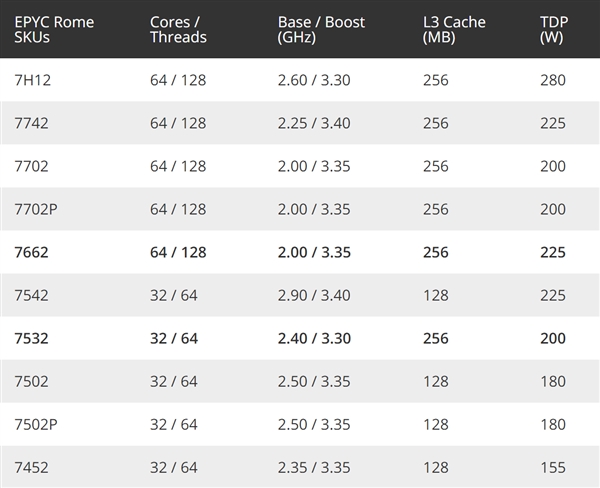Click the Cores / Threads column header
Screen dimensions: 600x488
pyautogui.click(x=178, y=29)
